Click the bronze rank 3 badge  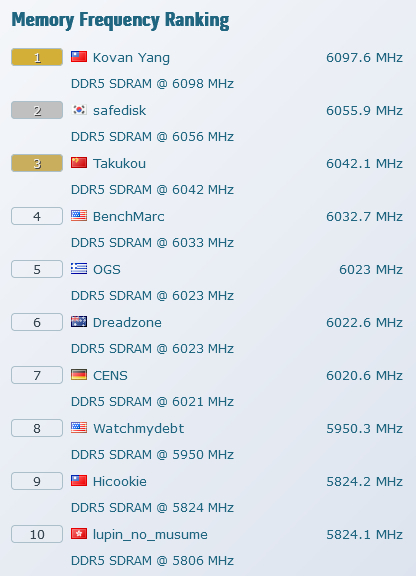[x=37, y=163]
